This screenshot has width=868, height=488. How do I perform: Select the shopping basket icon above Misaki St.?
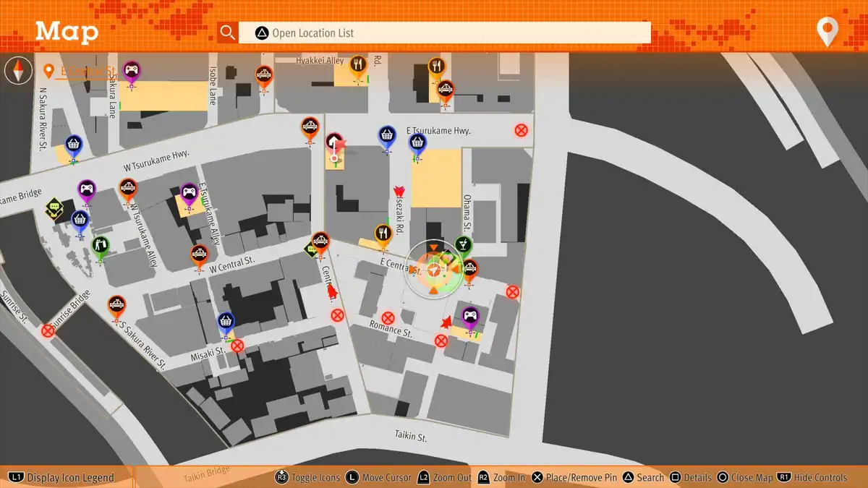tap(226, 321)
